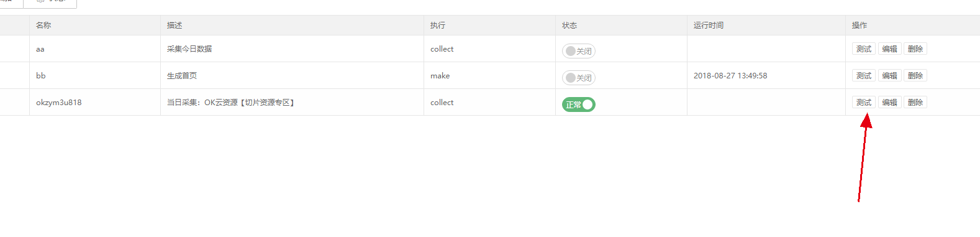Select the 描述 column header

(175, 26)
